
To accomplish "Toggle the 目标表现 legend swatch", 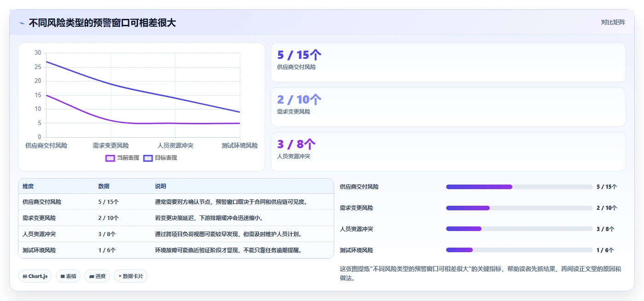I will (148, 158).
